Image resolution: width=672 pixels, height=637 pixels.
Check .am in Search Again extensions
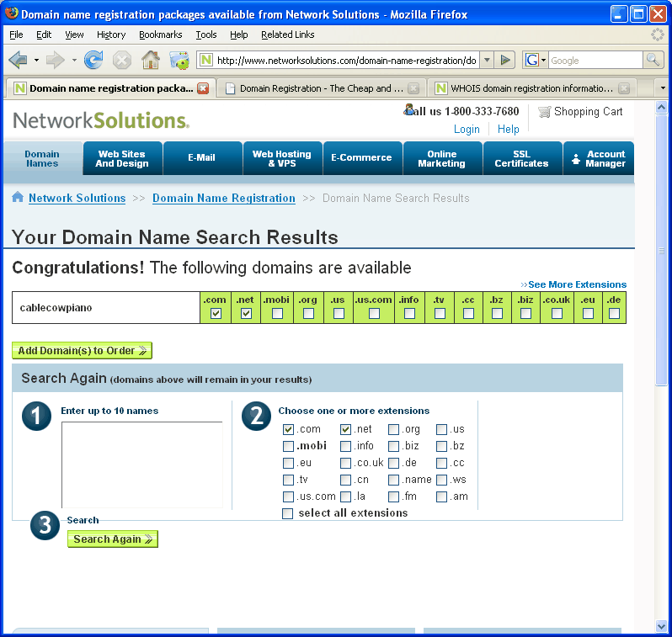pos(441,496)
